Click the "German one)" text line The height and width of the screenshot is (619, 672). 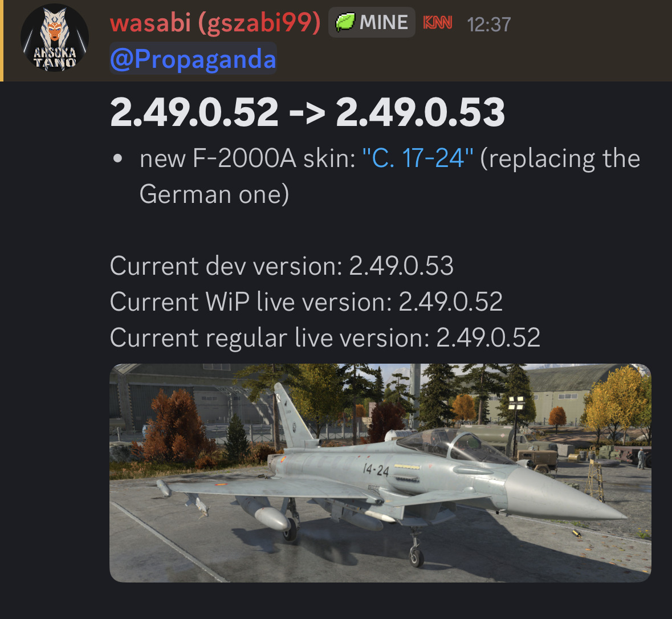point(214,194)
